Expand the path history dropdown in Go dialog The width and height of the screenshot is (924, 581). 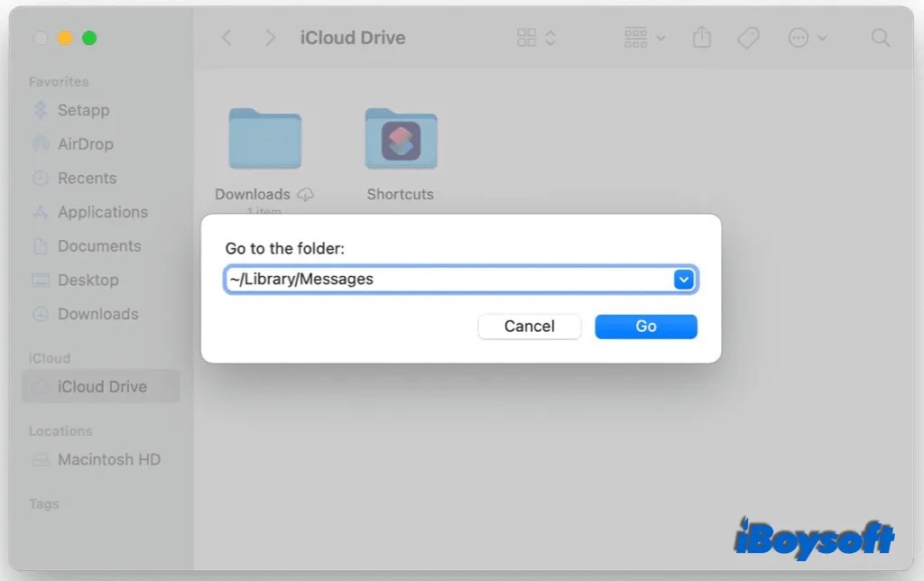[683, 279]
